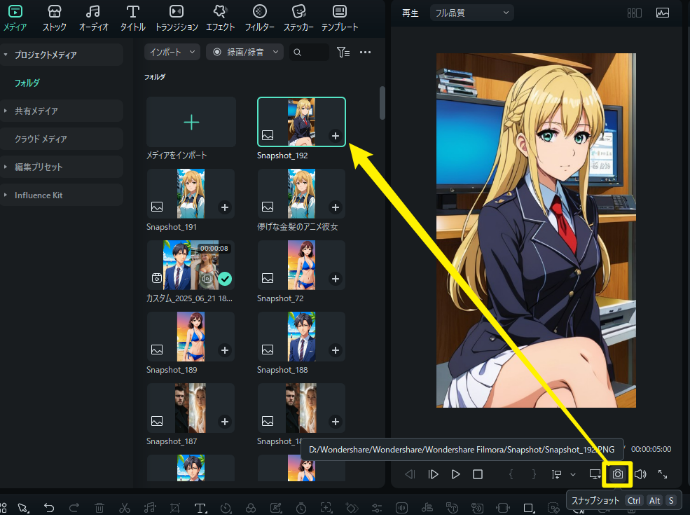Click the 再生 label in preview header
The width and height of the screenshot is (690, 516).
pyautogui.click(x=410, y=13)
